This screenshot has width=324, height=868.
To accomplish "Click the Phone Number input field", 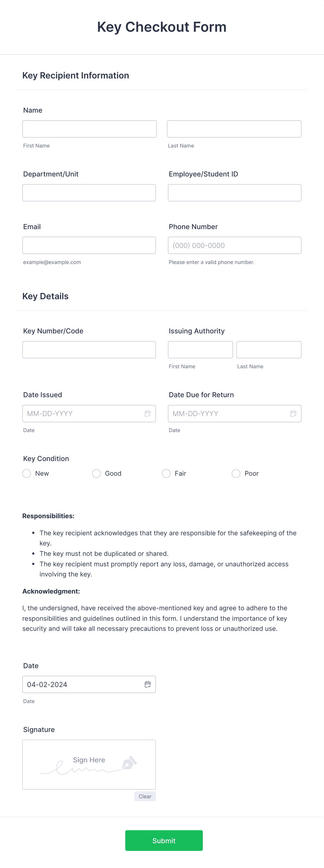I will [234, 245].
